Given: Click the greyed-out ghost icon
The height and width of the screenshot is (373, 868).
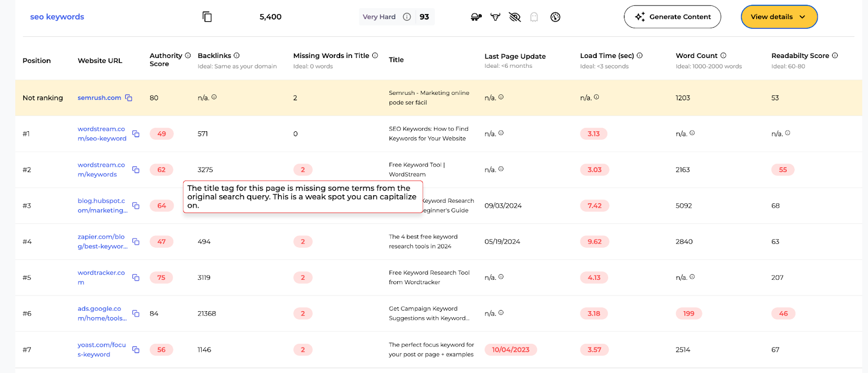Looking at the screenshot, I should tap(534, 17).
